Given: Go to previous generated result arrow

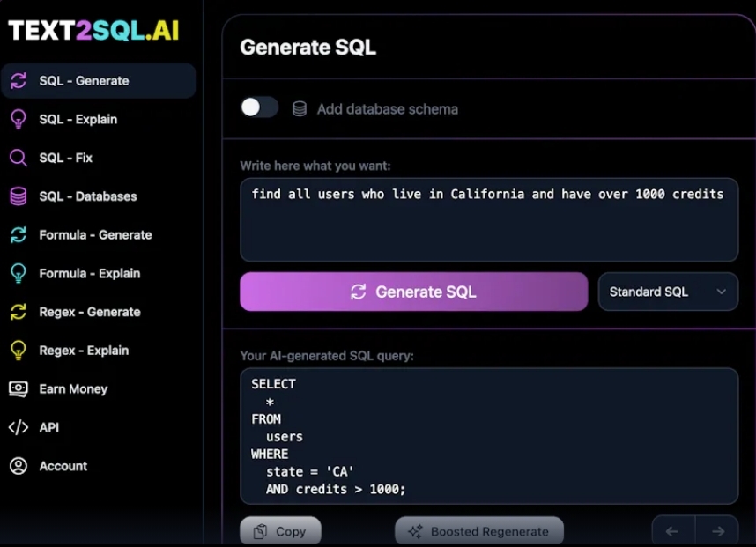Looking at the screenshot, I should tap(673, 531).
